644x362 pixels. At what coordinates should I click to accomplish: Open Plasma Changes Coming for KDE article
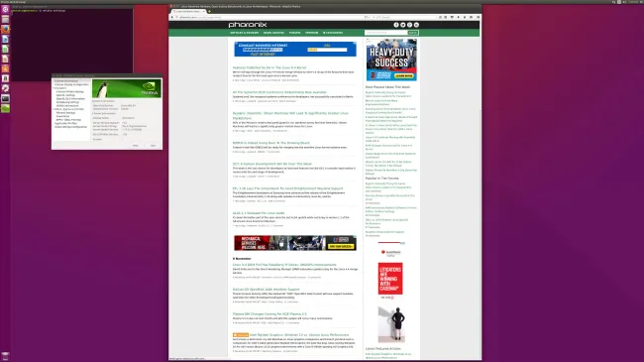269,313
